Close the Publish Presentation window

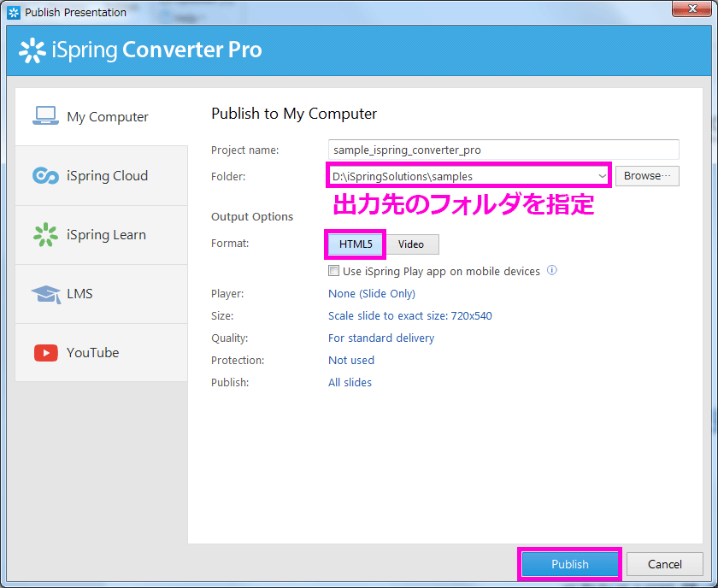(x=692, y=9)
